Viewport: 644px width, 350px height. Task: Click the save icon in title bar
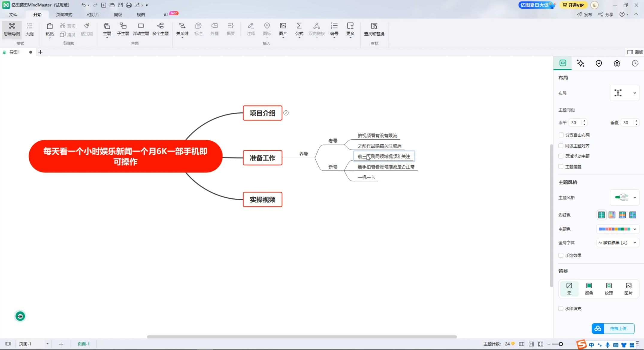(120, 5)
